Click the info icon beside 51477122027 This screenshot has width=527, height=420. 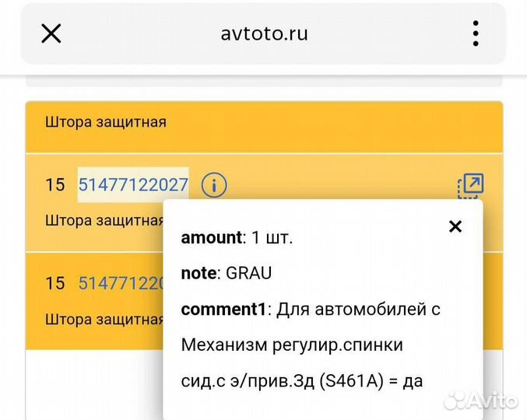click(x=214, y=185)
